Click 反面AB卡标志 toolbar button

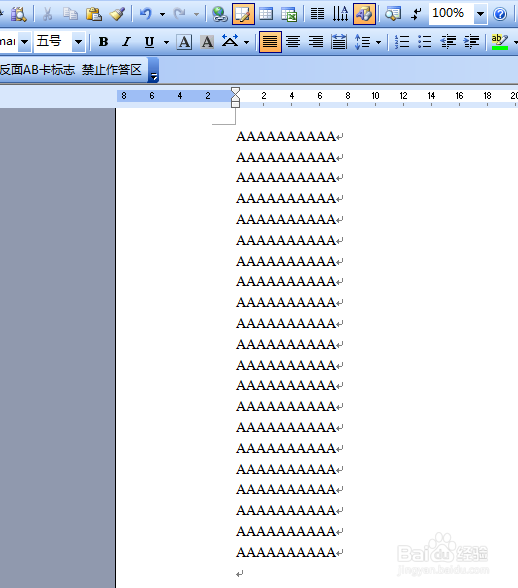pos(38,69)
